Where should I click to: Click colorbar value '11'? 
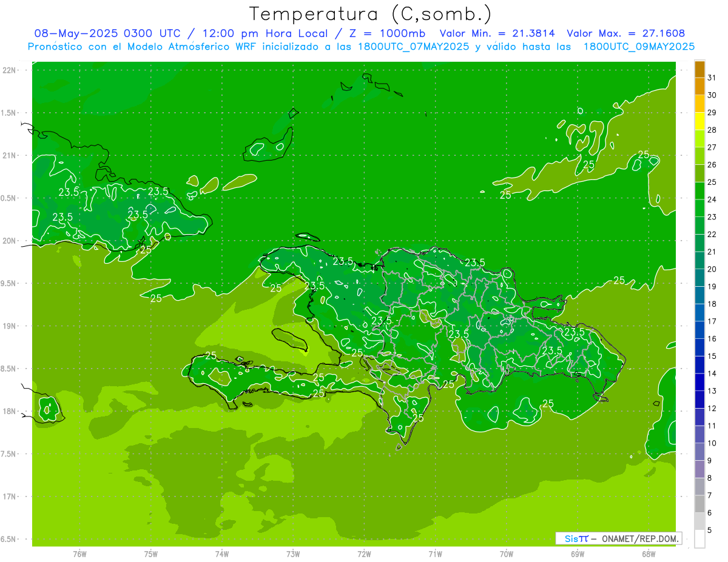click(x=712, y=426)
